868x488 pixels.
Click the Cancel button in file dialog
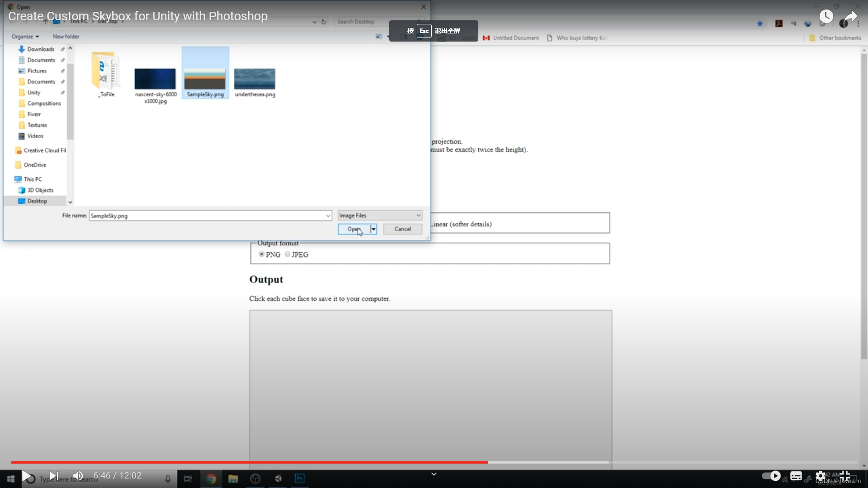402,229
